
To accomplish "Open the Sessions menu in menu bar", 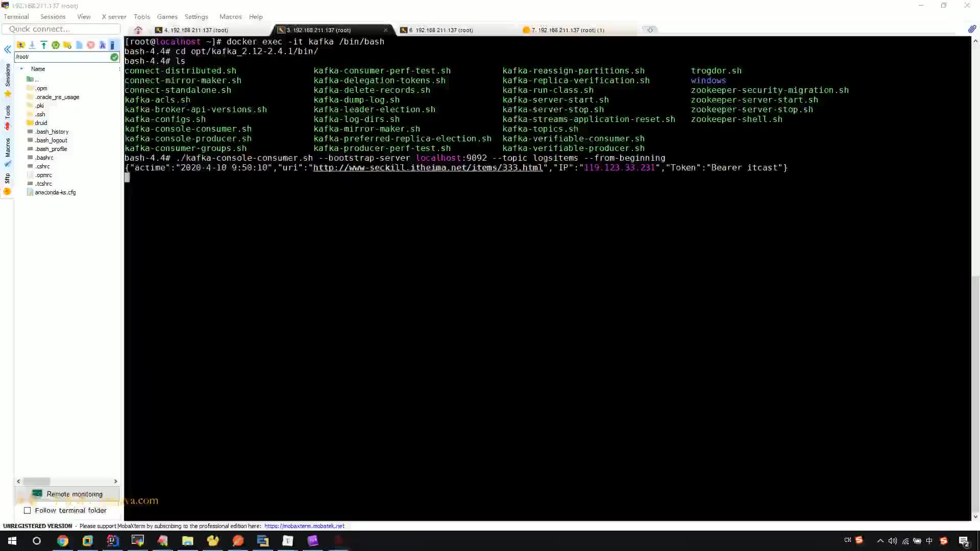I will pos(53,17).
